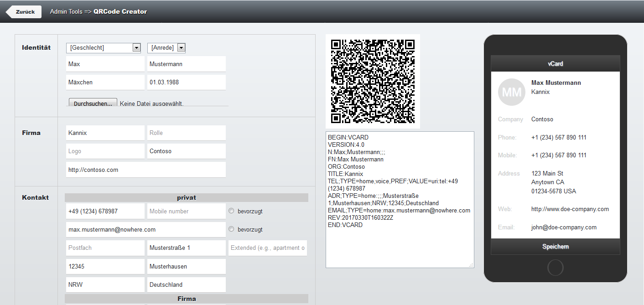Click the Address label in the phone preview
The image size is (644, 305).
[509, 174]
